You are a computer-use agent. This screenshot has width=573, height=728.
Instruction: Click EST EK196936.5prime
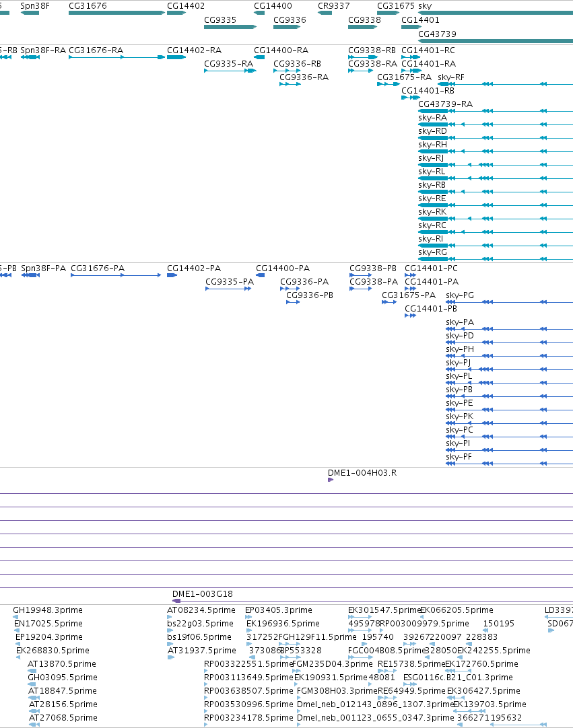[283, 624]
